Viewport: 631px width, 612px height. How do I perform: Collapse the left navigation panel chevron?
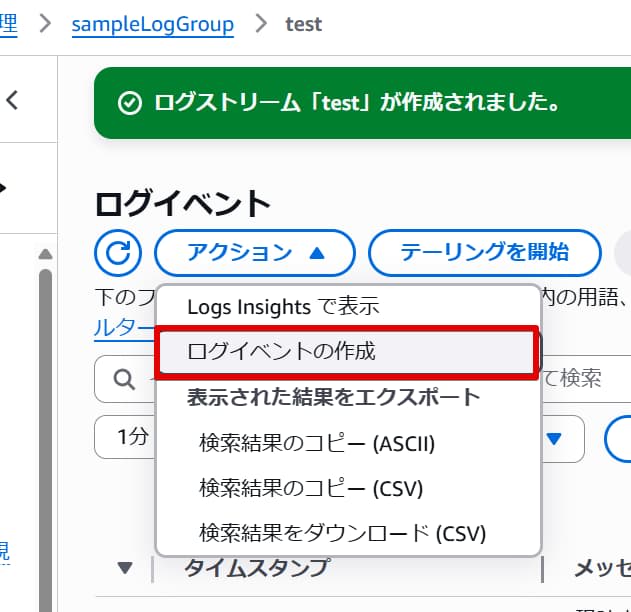(13, 99)
